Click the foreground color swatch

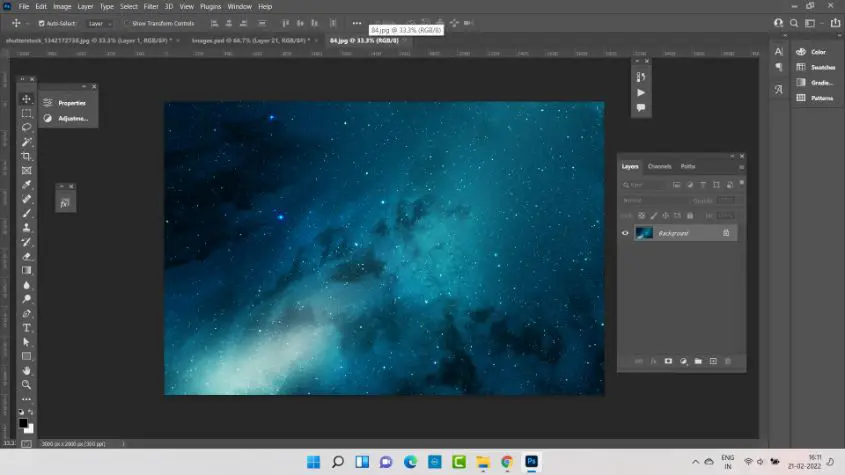23,422
